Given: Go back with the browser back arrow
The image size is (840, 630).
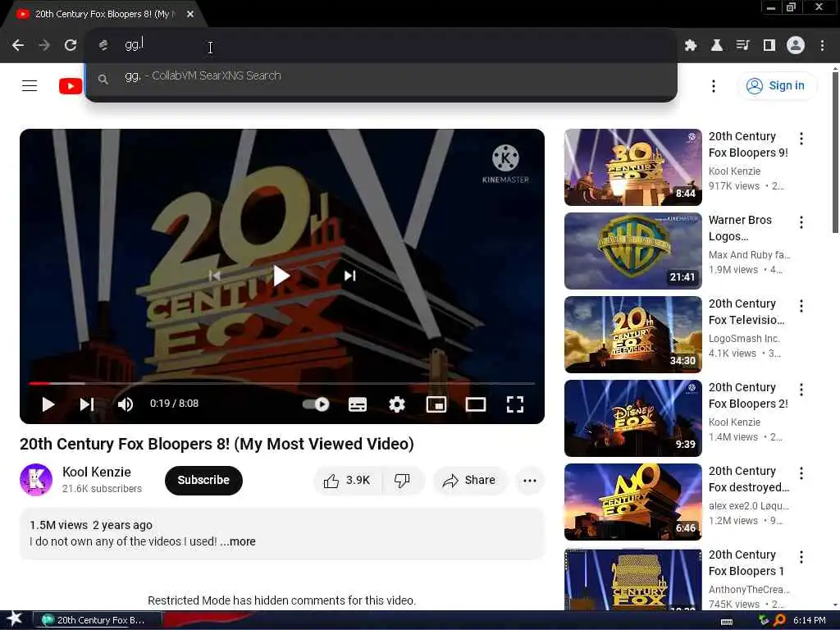Looking at the screenshot, I should point(18,46).
